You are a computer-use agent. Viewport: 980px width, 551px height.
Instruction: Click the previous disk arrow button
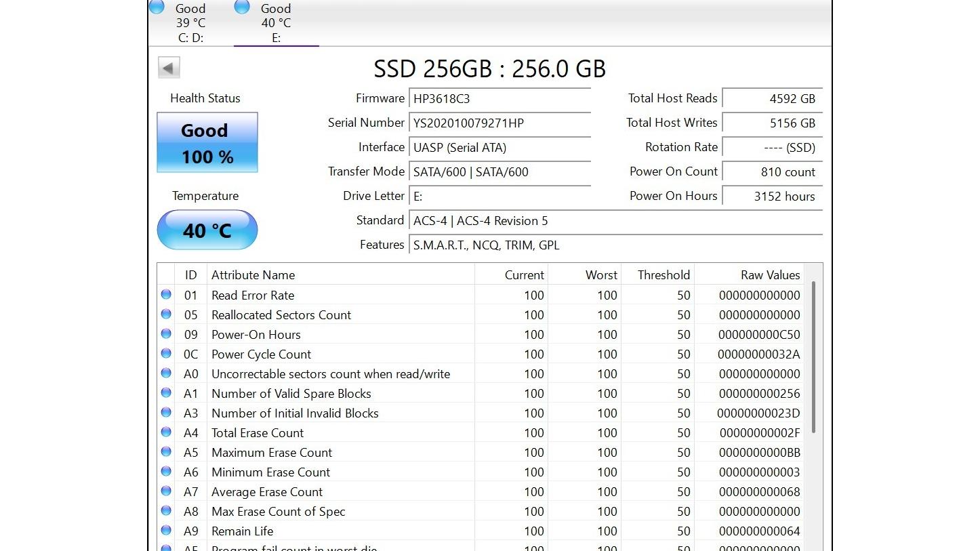tap(169, 68)
